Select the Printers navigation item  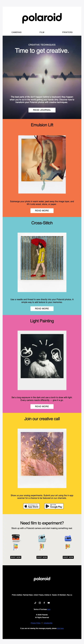[x=67, y=32]
